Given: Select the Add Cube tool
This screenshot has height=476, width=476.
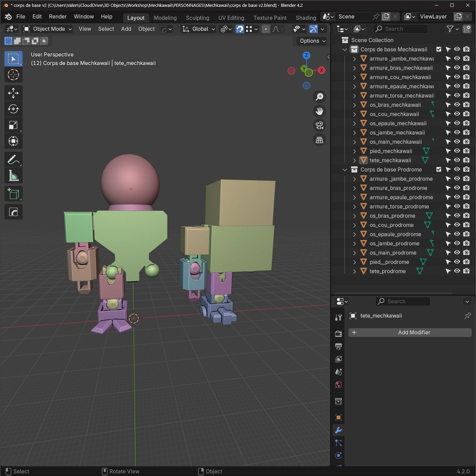Looking at the screenshot, I should point(13,194).
